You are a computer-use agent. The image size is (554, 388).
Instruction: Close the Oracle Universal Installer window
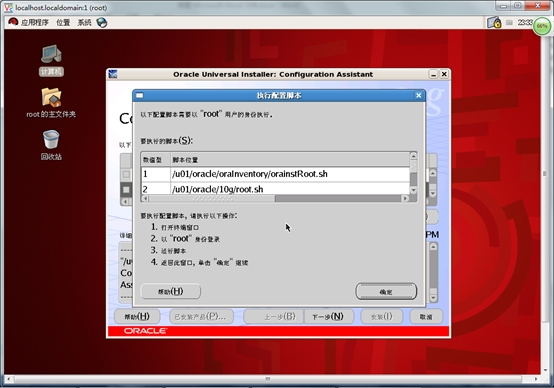click(444, 74)
